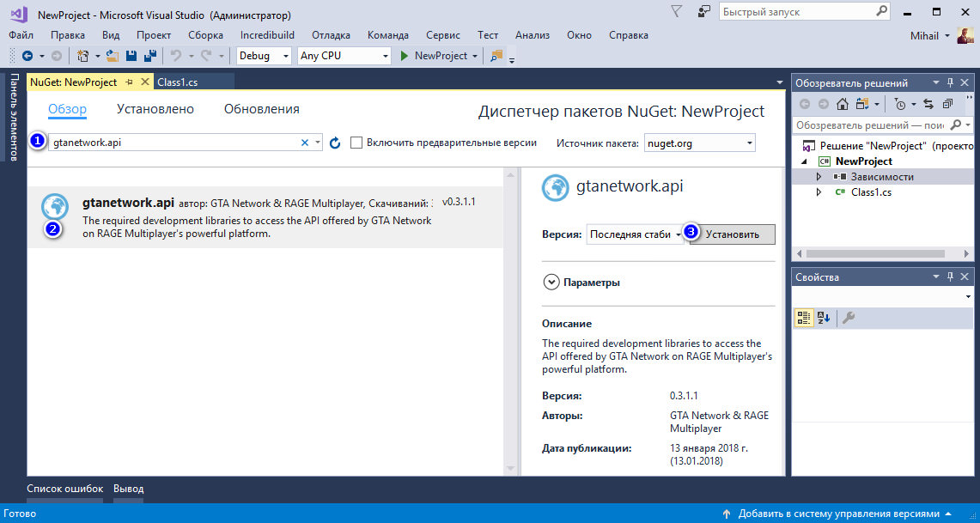Open the Mihail account dropdown
Image resolution: width=980 pixels, height=523 pixels.
coord(930,35)
